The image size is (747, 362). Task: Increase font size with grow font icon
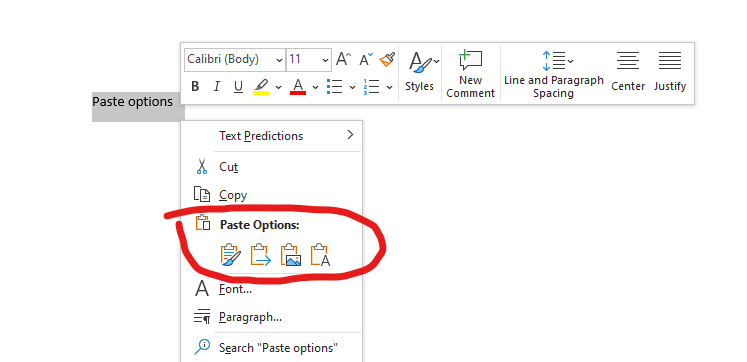(x=343, y=60)
